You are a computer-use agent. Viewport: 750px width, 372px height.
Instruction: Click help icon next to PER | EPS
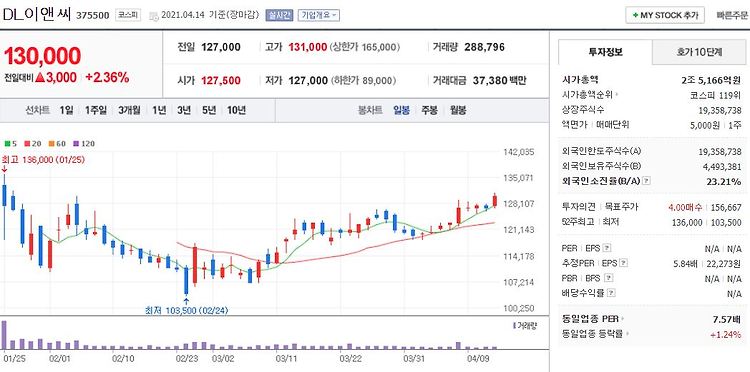(607, 248)
